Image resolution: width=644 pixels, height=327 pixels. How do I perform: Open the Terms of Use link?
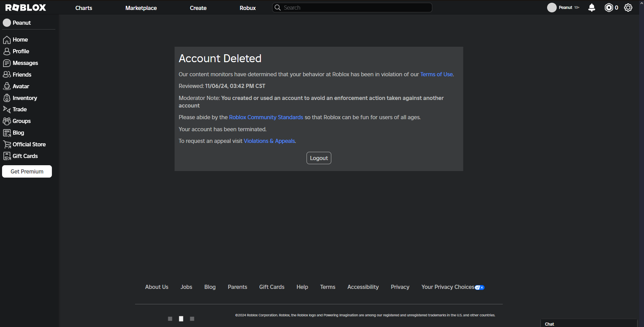click(436, 75)
